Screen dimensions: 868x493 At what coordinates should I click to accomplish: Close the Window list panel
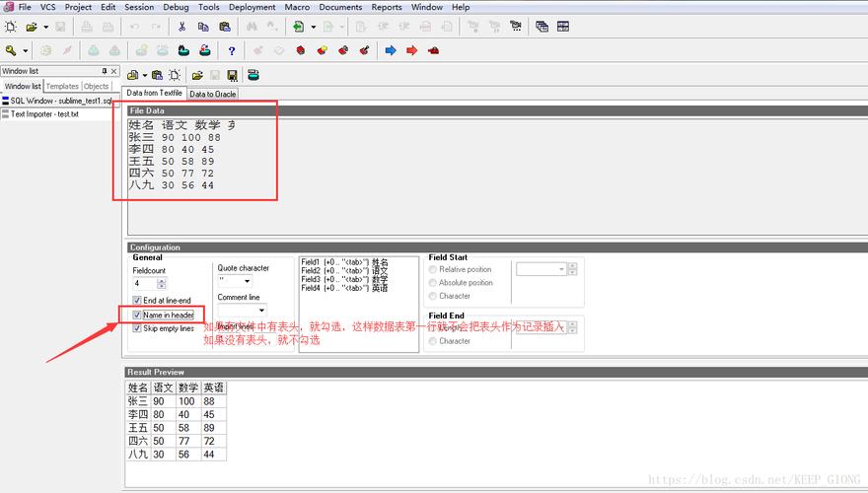point(113,71)
